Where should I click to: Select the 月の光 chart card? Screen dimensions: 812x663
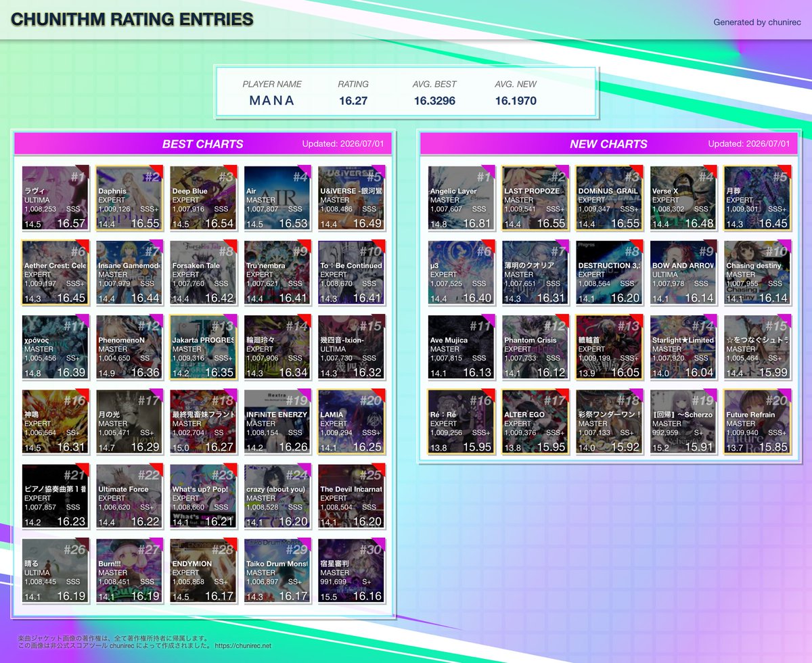pyautogui.click(x=130, y=421)
